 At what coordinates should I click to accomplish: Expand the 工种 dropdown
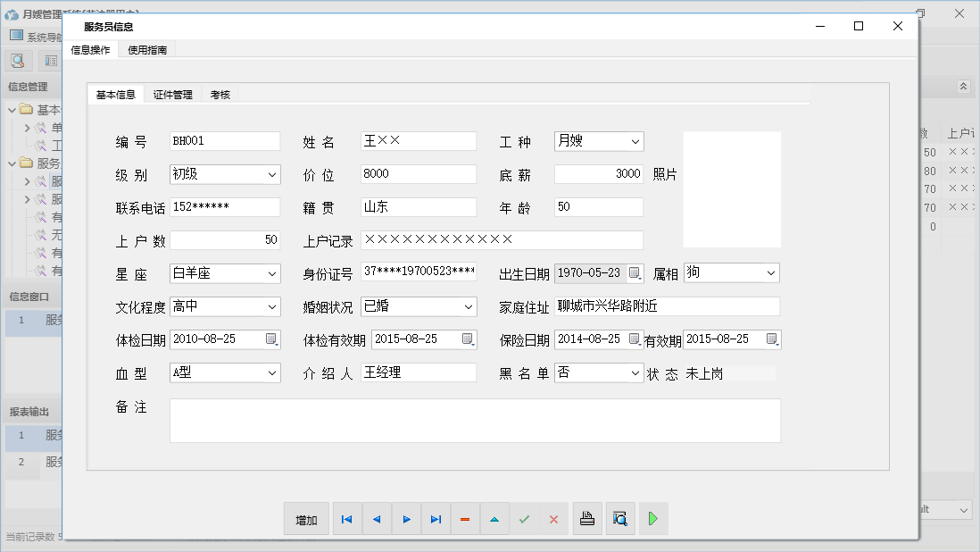635,141
